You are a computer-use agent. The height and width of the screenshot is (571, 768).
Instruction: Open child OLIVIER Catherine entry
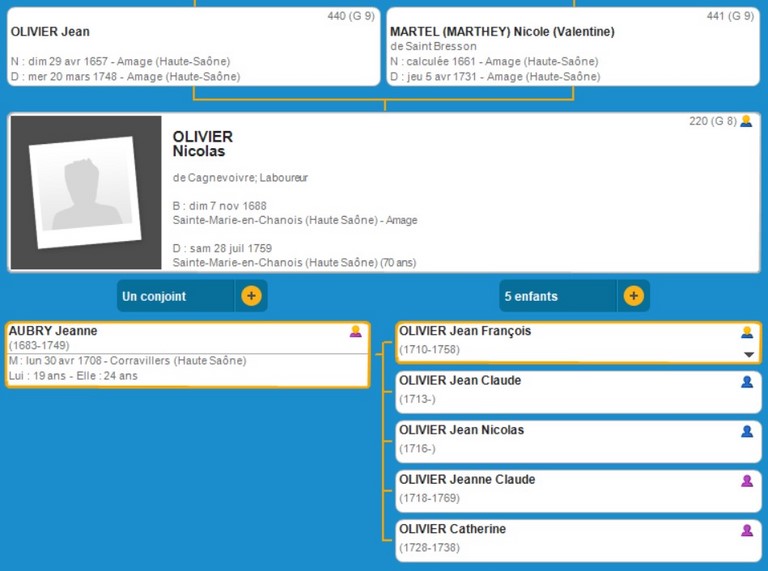point(452,529)
